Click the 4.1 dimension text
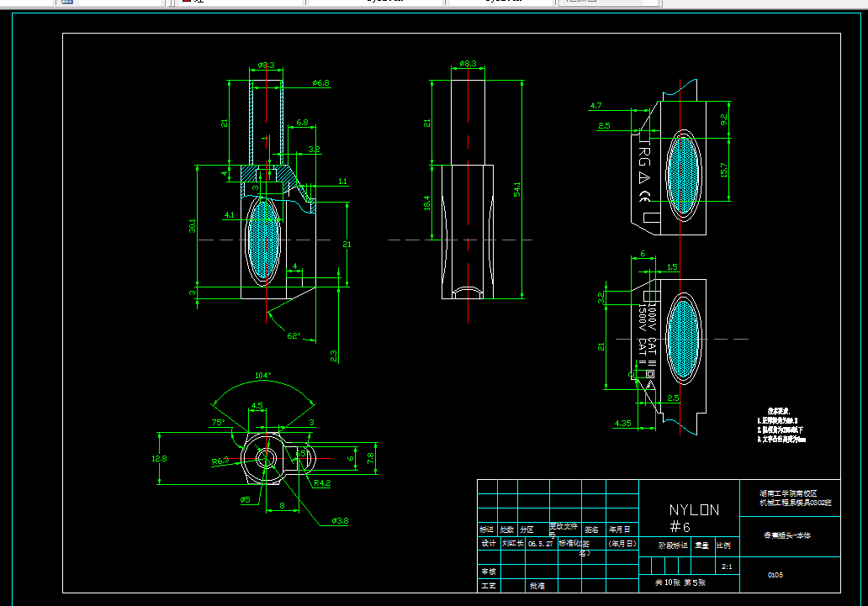The image size is (868, 606). click(229, 215)
